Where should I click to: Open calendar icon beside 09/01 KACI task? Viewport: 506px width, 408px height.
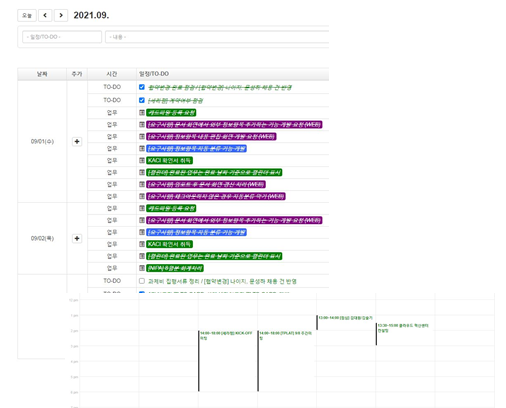coord(142,160)
